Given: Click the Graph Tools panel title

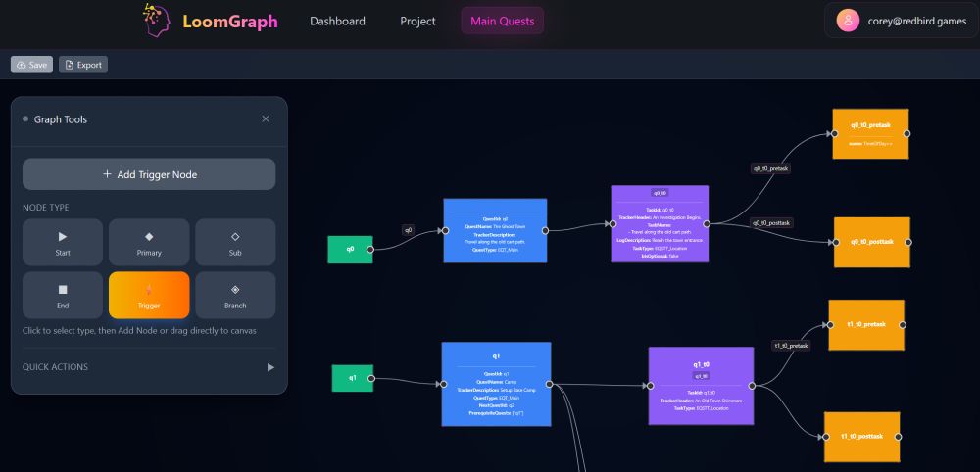Looking at the screenshot, I should pos(61,119).
